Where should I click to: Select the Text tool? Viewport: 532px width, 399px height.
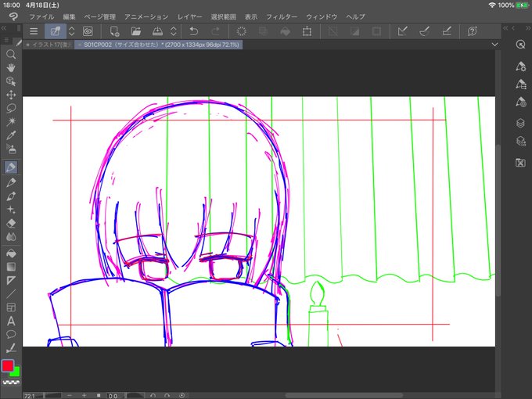click(x=11, y=321)
